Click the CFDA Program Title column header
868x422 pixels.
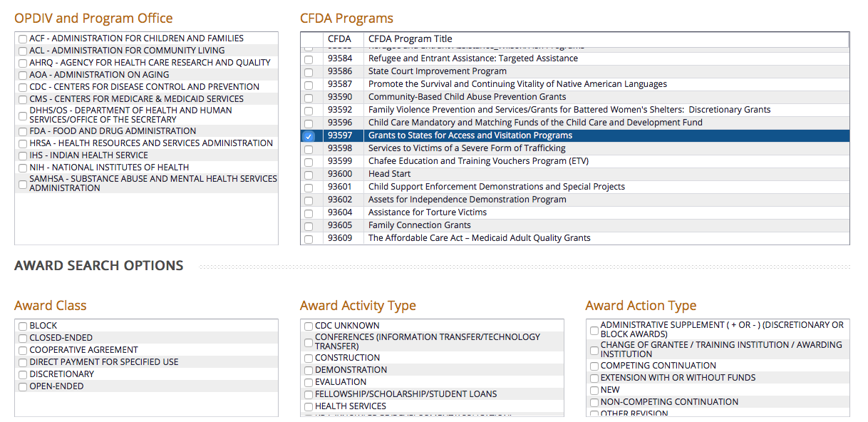click(410, 38)
